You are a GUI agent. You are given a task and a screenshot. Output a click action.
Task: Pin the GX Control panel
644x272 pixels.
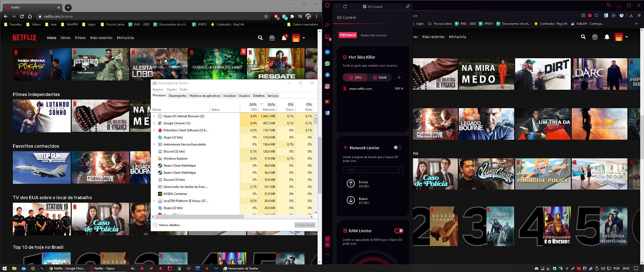[408, 7]
